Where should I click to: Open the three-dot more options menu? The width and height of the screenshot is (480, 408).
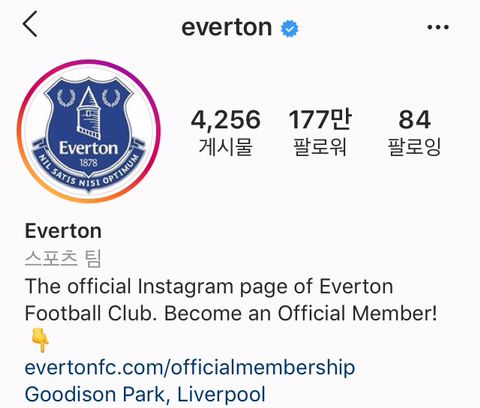click(438, 27)
